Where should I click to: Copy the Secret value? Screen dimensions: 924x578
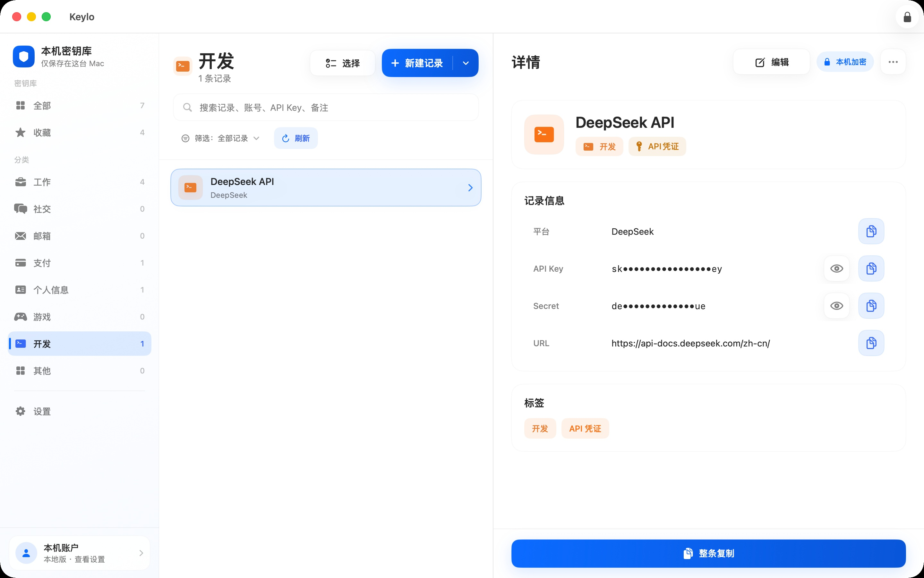(x=871, y=306)
